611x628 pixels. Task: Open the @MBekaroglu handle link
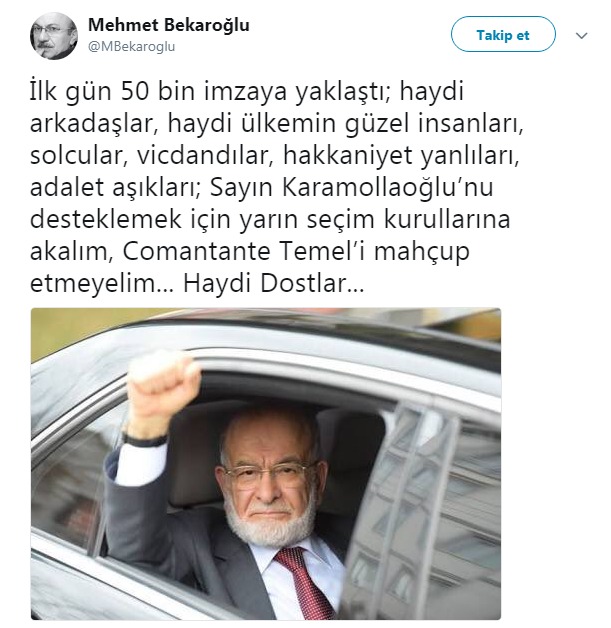tap(131, 47)
